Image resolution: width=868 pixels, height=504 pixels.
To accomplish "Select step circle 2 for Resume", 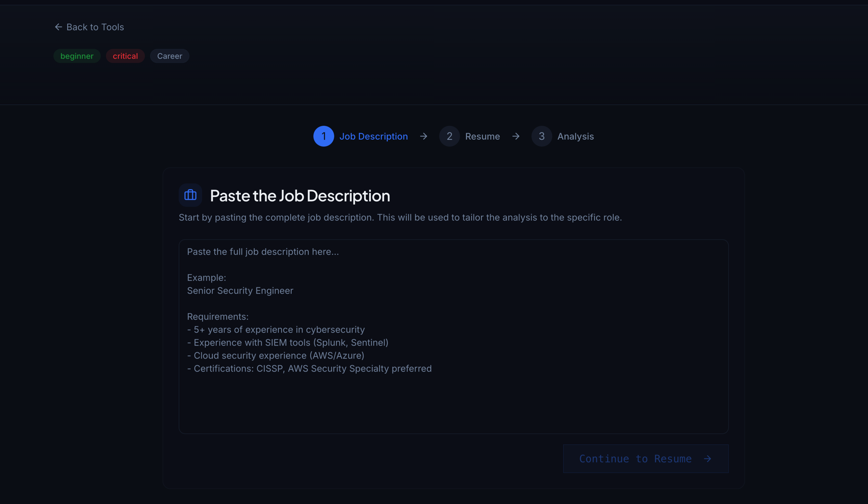I will (449, 136).
